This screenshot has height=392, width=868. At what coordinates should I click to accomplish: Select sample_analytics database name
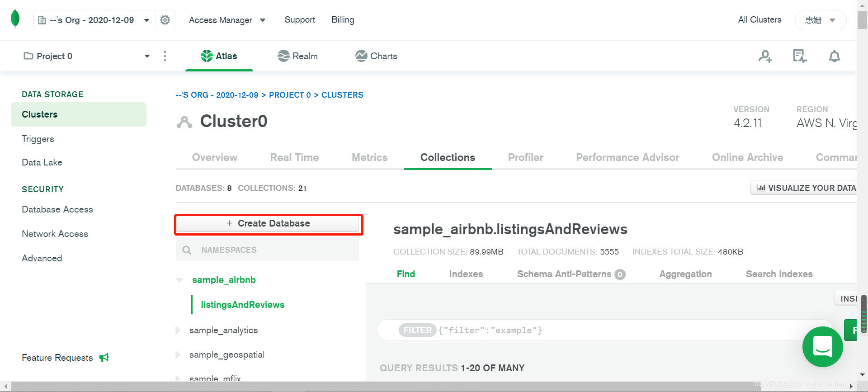point(223,331)
